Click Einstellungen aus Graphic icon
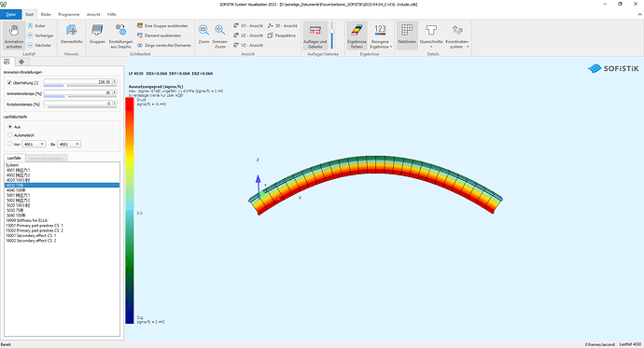This screenshot has width=644, height=348. (x=120, y=35)
